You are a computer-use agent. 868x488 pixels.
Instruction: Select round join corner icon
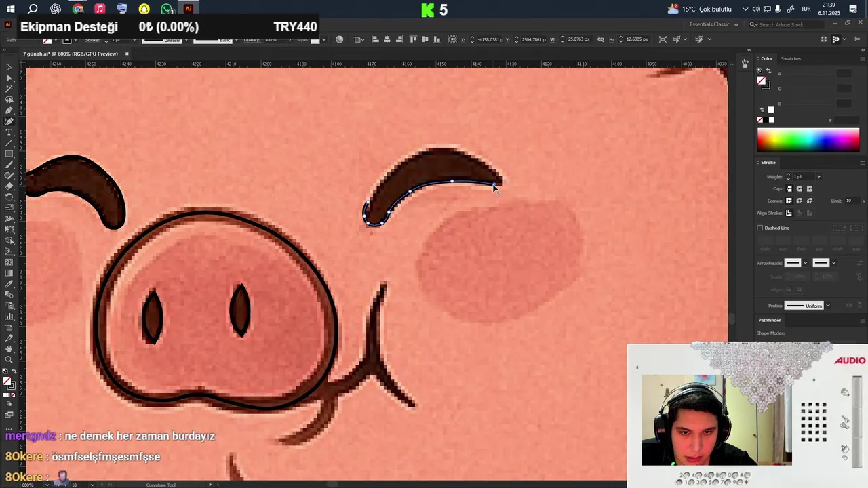coord(799,201)
